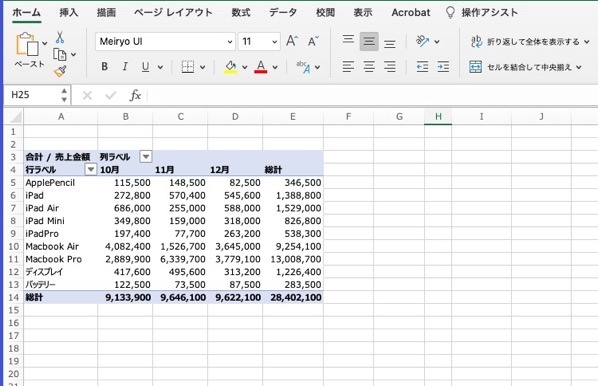The image size is (598, 386).
Task: Apply borders with the border icon
Action: tap(187, 67)
